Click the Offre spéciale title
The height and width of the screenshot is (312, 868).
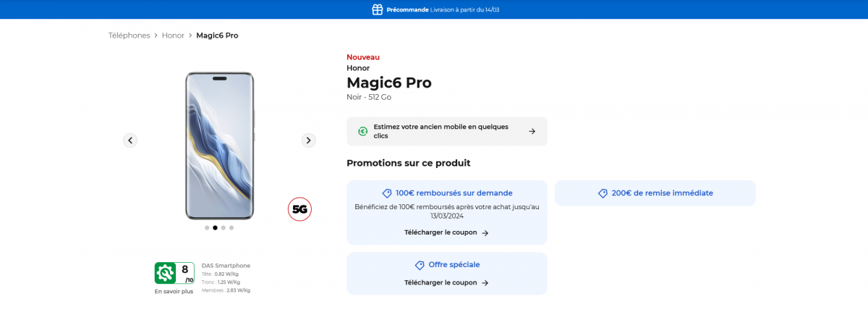click(454, 265)
